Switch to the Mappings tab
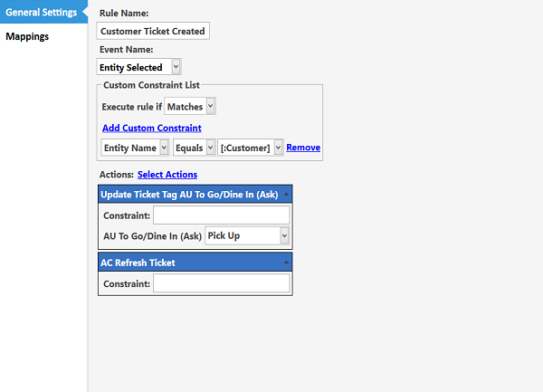The image size is (543, 392). click(x=27, y=37)
